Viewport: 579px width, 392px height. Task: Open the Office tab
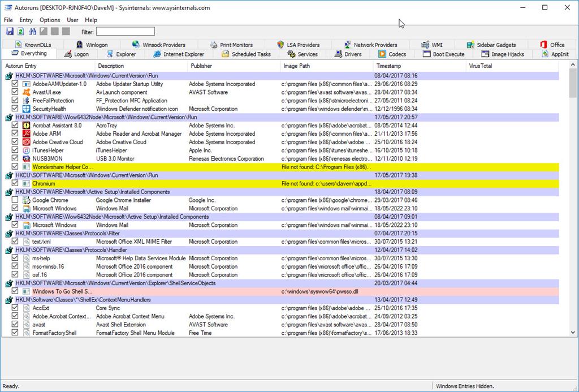[x=552, y=45]
